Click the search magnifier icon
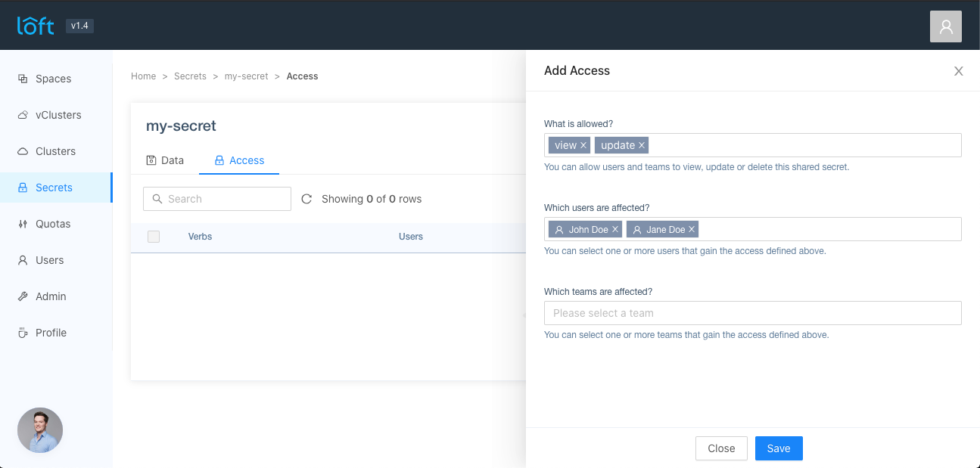The width and height of the screenshot is (980, 468). point(157,199)
